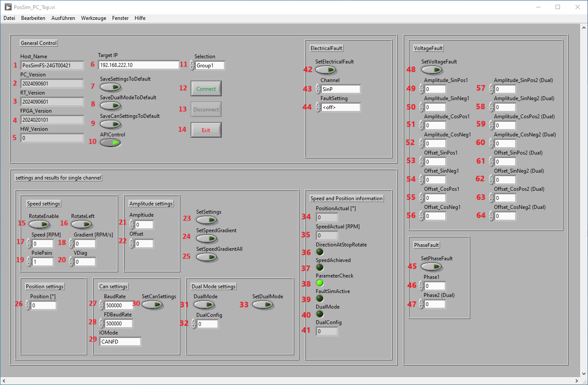Click the FaultSimActive LED indicator
The width and height of the screenshot is (588, 385).
(320, 299)
